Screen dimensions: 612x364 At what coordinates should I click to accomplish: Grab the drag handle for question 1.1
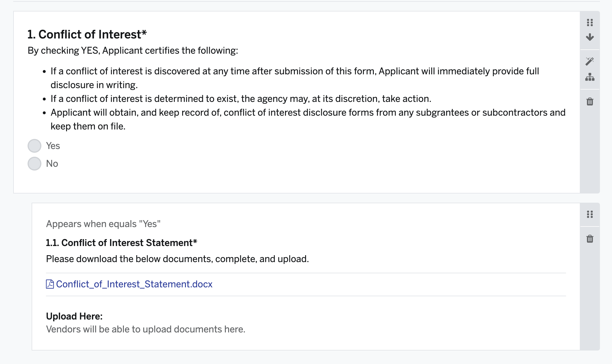click(x=590, y=214)
